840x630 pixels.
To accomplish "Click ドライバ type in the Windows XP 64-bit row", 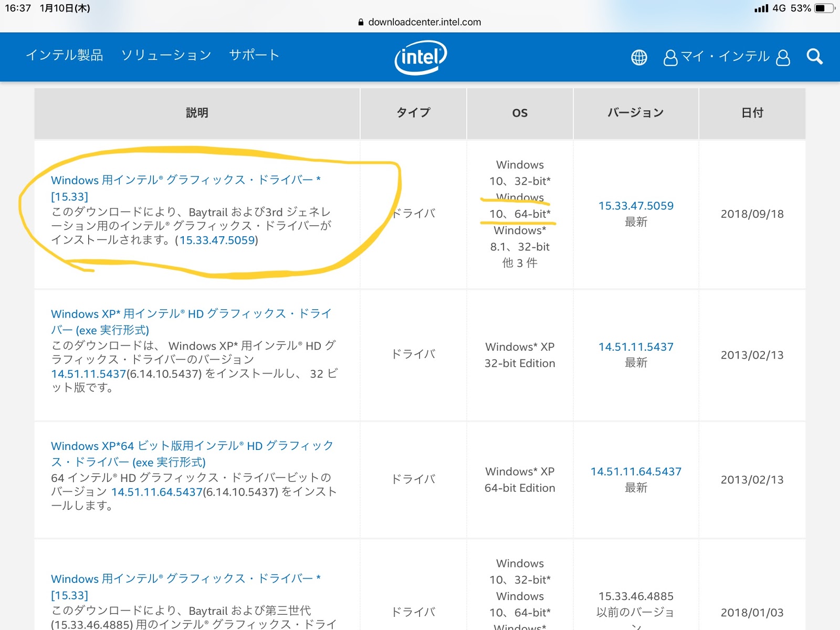I will pos(413,479).
